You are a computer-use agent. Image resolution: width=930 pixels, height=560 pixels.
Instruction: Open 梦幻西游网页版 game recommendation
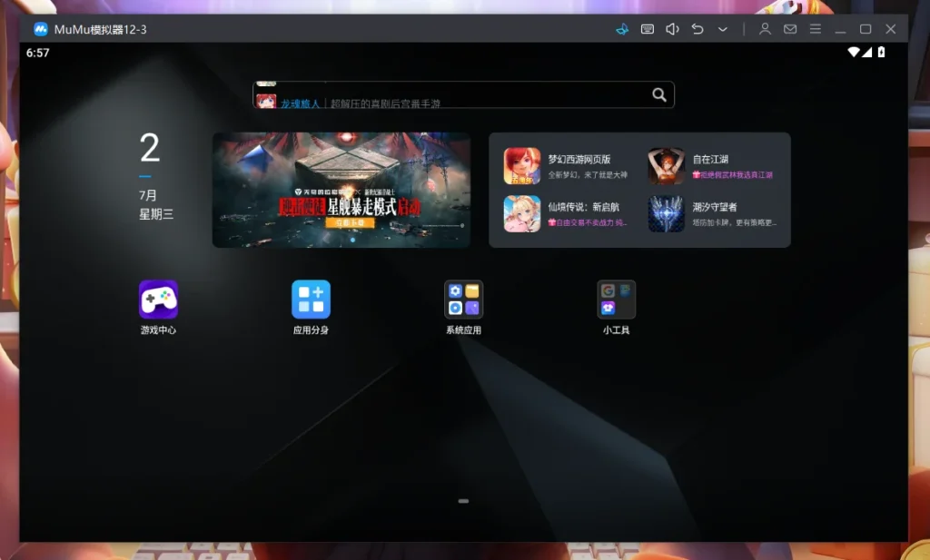coord(563,166)
